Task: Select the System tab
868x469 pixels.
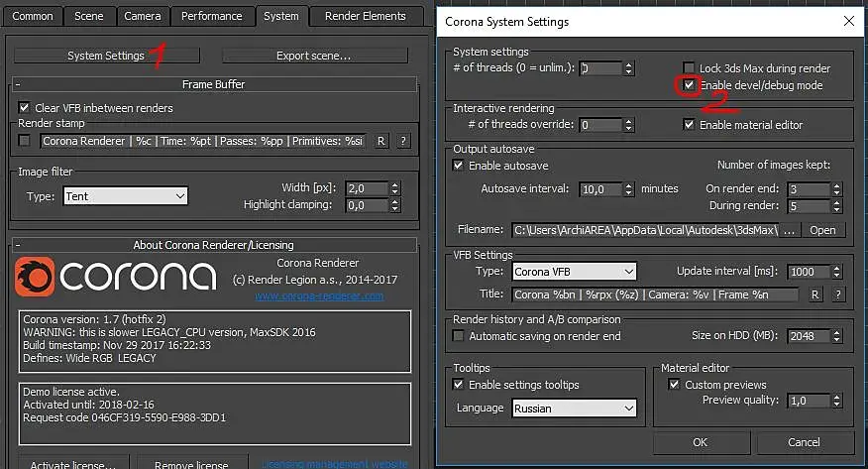Action: click(280, 16)
